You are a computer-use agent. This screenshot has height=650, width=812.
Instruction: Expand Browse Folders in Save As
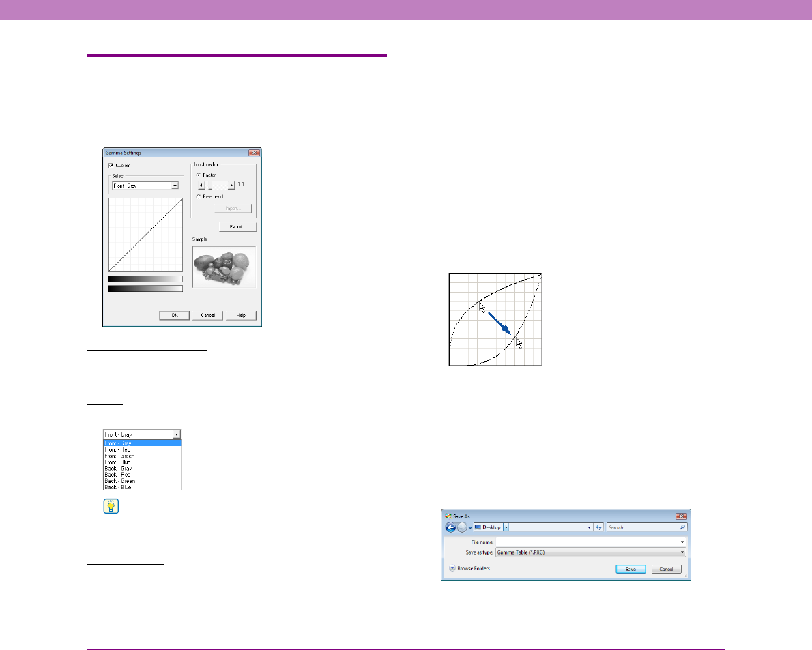tap(469, 568)
